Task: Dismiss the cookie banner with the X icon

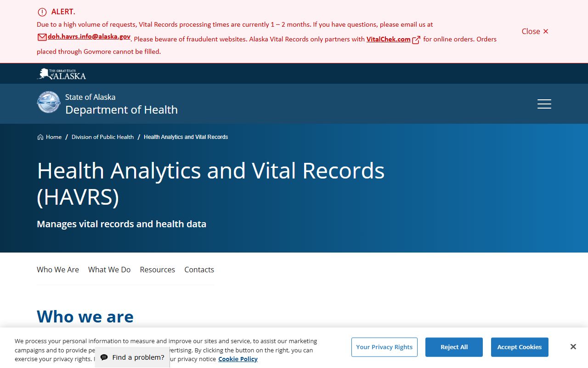Action: click(x=573, y=347)
